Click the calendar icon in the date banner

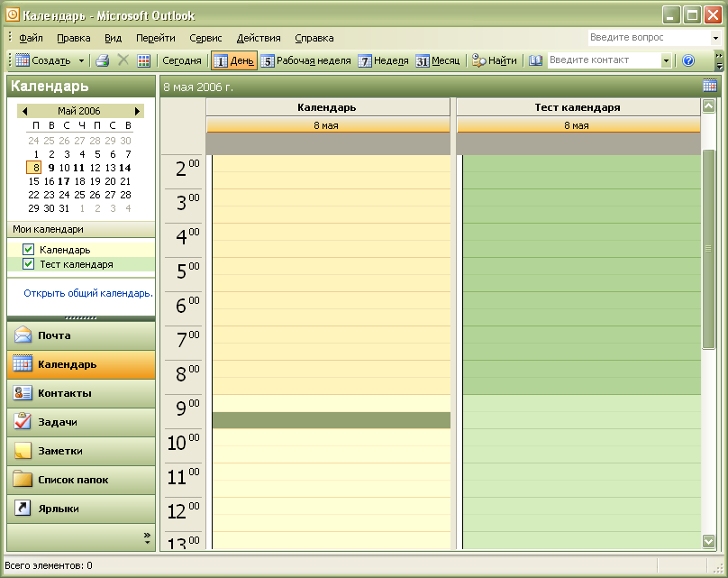710,86
